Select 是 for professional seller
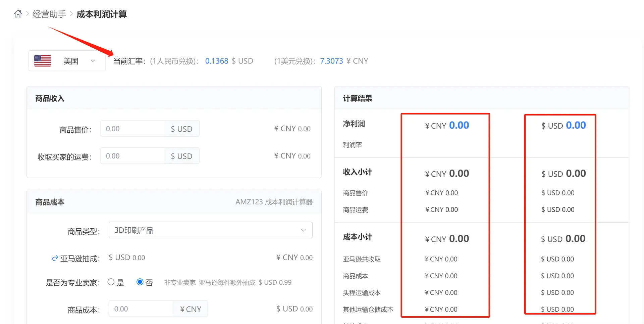The image size is (644, 324). 111,282
